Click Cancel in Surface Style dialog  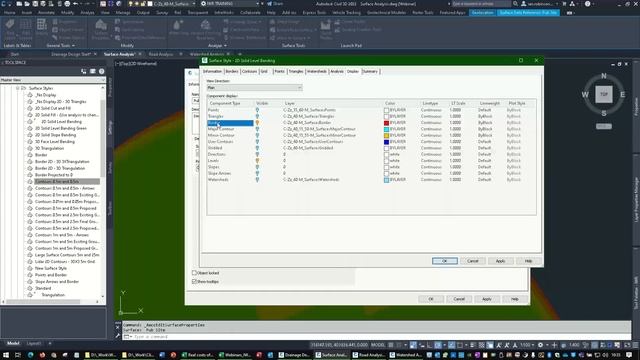pos(473,261)
